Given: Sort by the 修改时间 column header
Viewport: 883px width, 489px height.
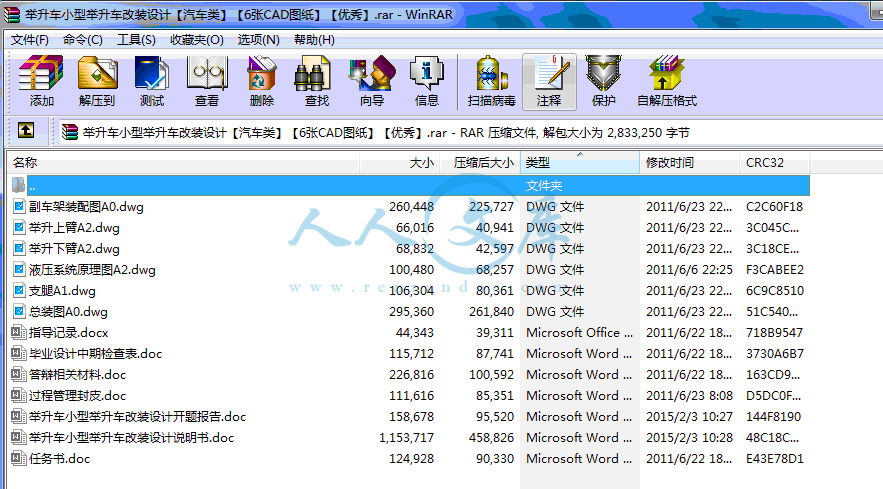Looking at the screenshot, I should 689,163.
